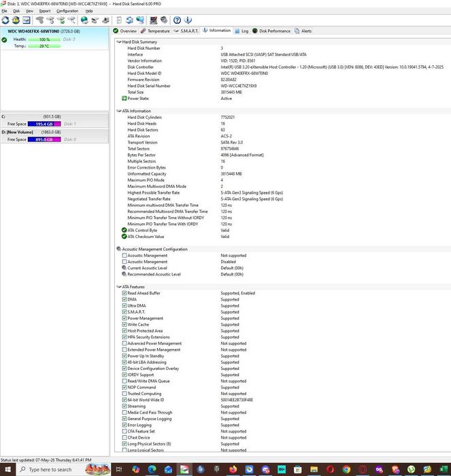Select the D: [New Volume] partition header
The height and width of the screenshot is (476, 451).
(x=54, y=132)
